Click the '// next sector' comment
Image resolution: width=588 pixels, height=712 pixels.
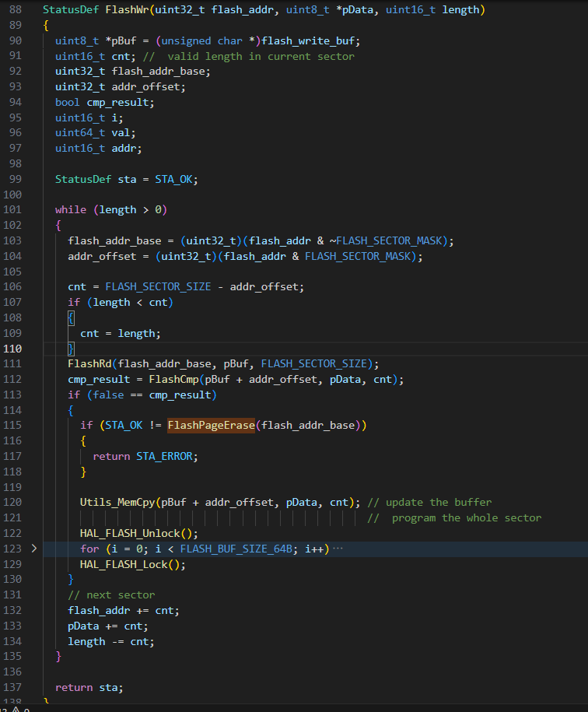tap(111, 595)
